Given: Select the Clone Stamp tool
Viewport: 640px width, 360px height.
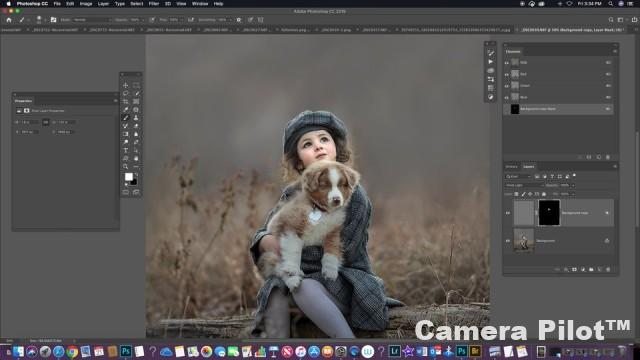Looking at the screenshot, I should point(136,118).
